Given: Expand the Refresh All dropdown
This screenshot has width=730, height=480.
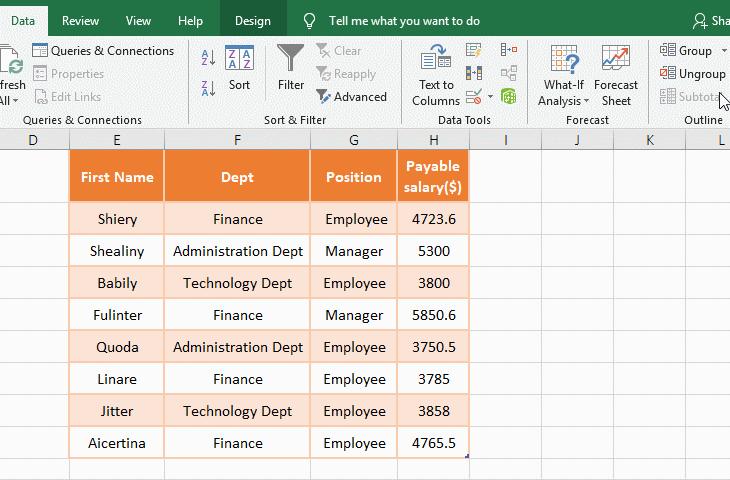Looking at the screenshot, I should pos(15,101).
